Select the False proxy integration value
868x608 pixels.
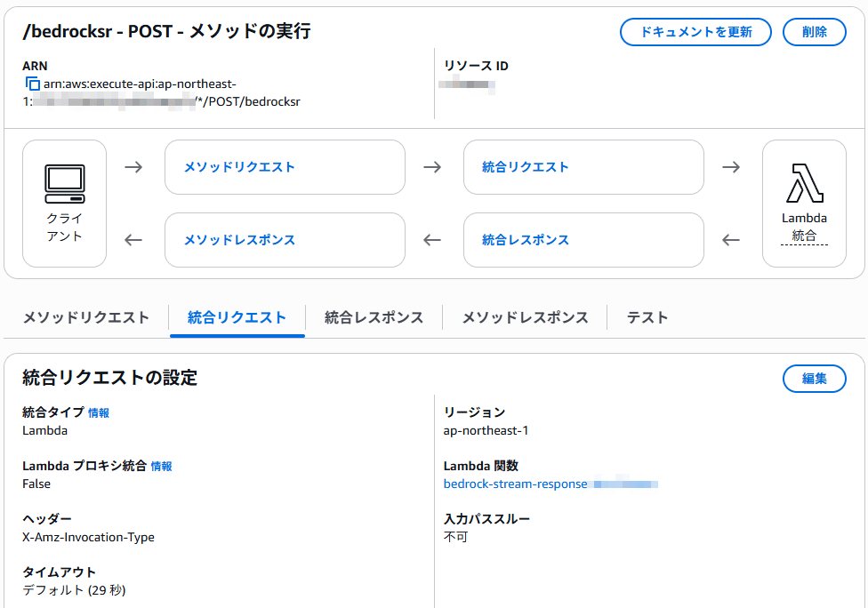tap(36, 484)
